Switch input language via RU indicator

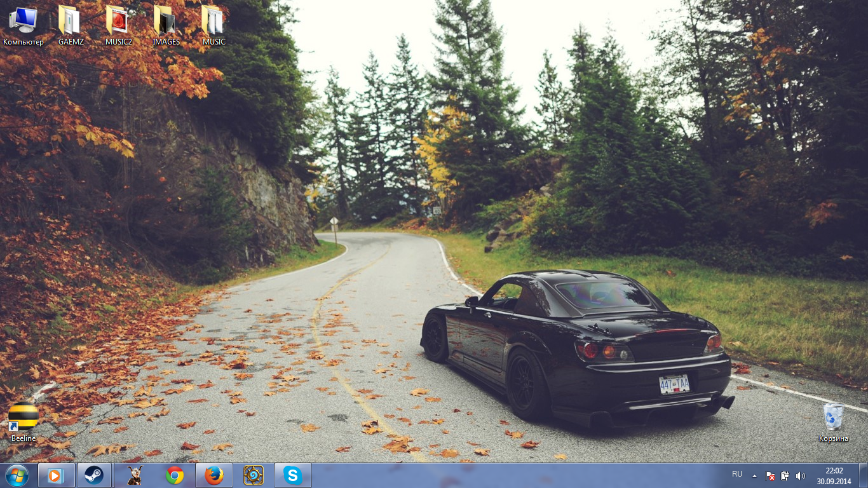coord(737,474)
